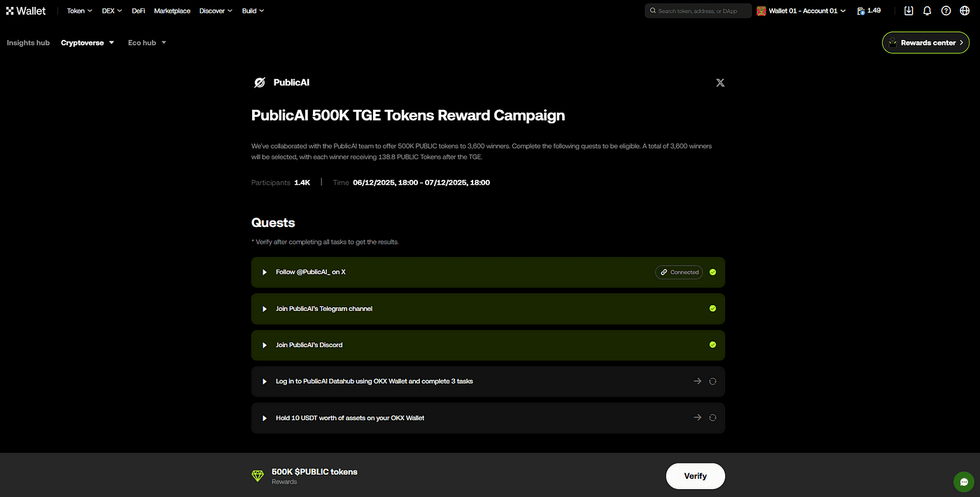The image size is (980, 497).
Task: Open the Rewards center
Action: coord(925,43)
